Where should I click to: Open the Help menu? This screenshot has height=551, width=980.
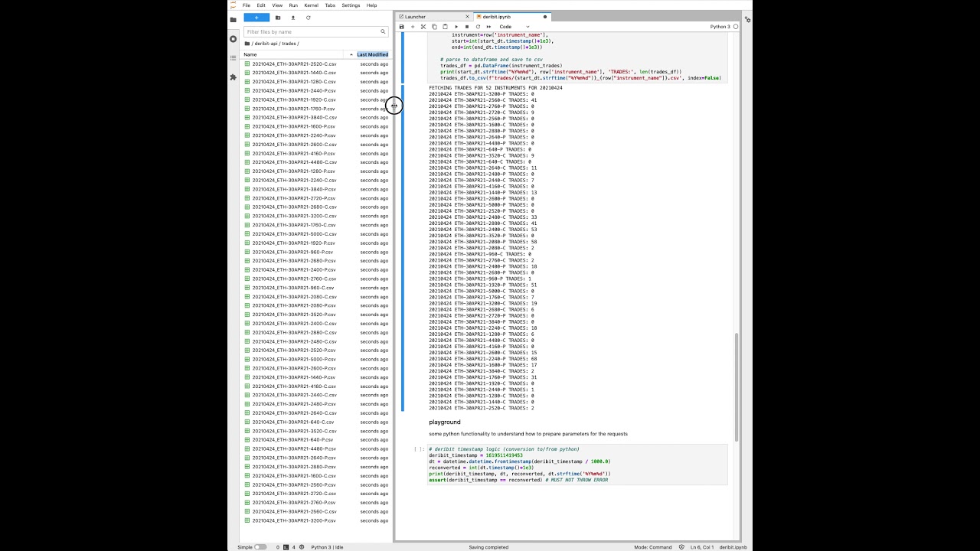pos(371,5)
